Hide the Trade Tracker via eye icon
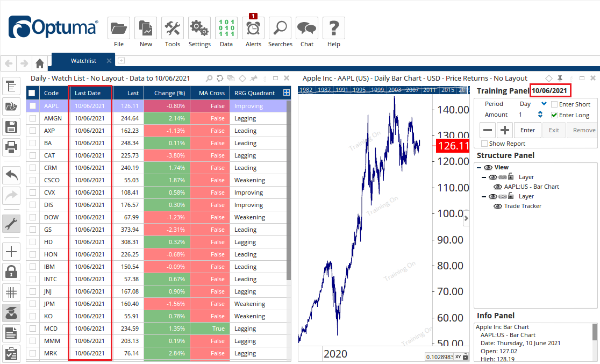Viewport: 600px width, 364px height. coord(498,206)
